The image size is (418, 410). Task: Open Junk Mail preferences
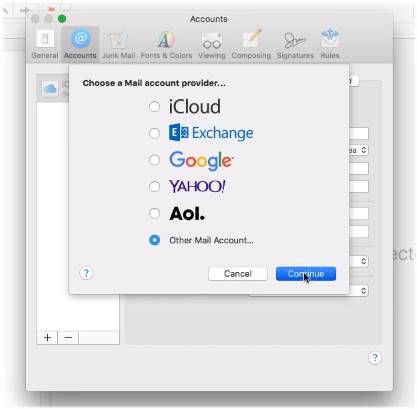coord(118,44)
